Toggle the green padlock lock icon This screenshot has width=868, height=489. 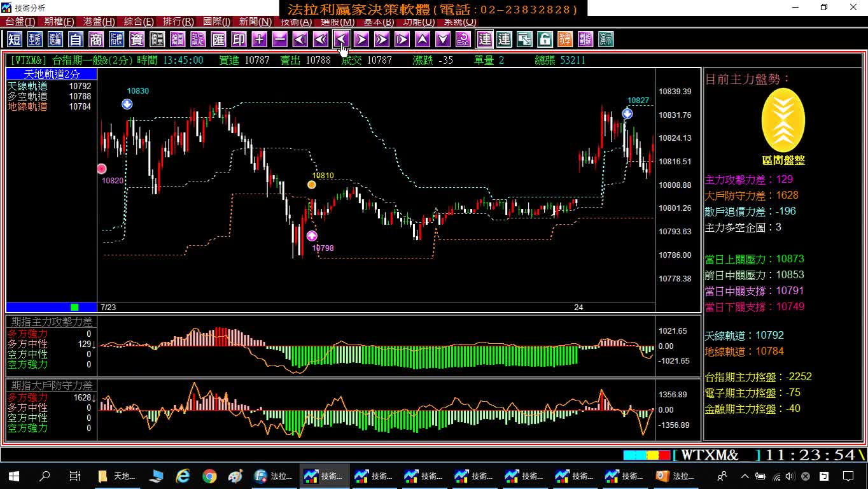(x=545, y=39)
